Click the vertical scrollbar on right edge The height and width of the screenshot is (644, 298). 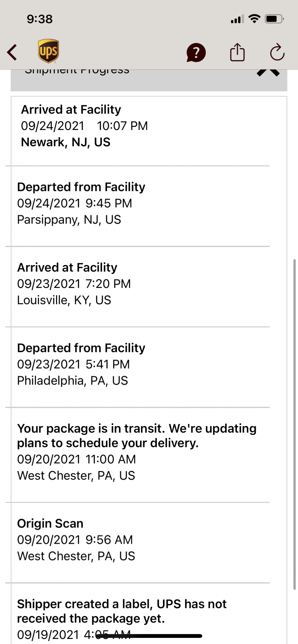coord(294,419)
